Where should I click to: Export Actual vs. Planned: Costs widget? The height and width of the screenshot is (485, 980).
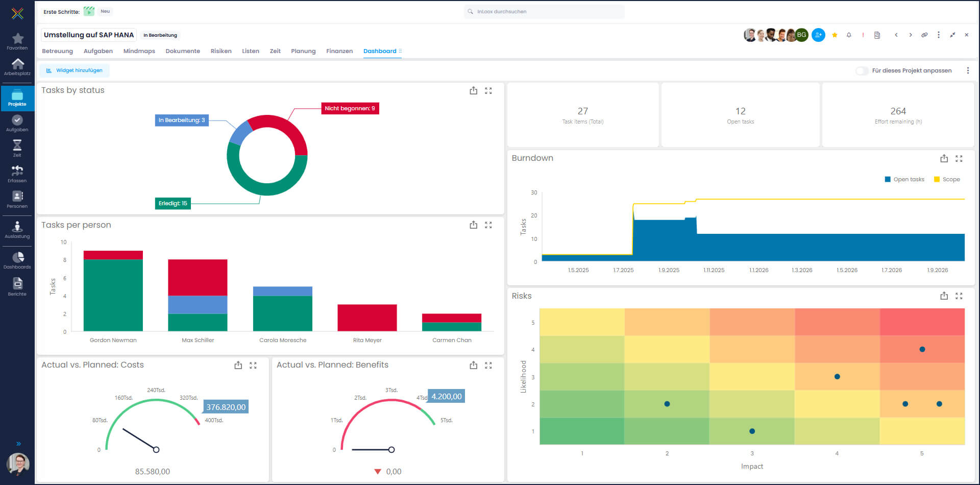pos(238,365)
